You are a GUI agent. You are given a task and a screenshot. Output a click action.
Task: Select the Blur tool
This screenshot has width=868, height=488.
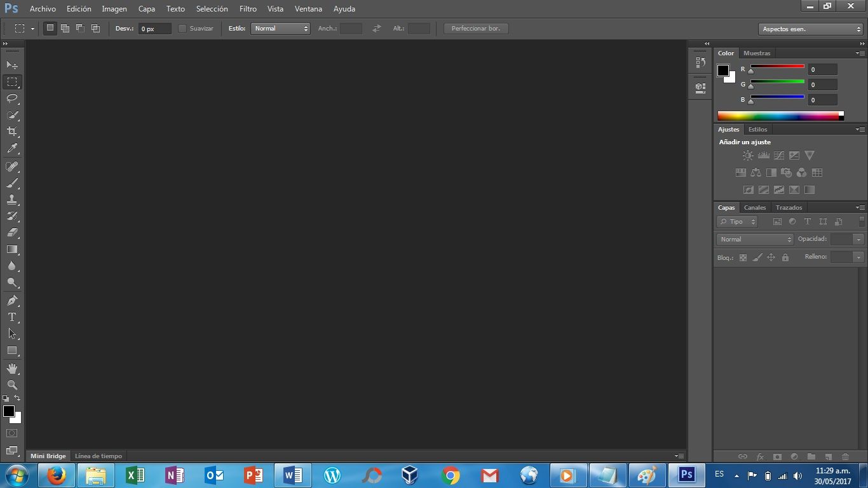coord(12,266)
